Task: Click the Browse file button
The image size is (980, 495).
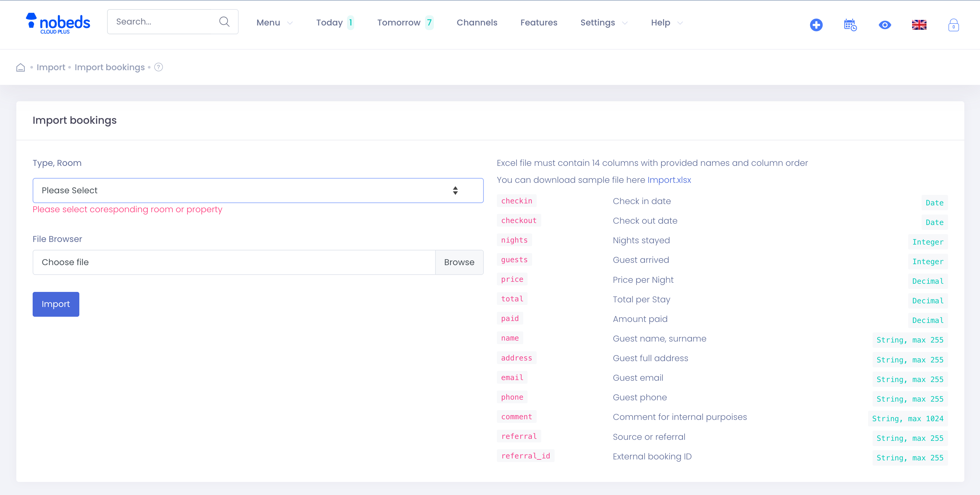Action: click(459, 262)
